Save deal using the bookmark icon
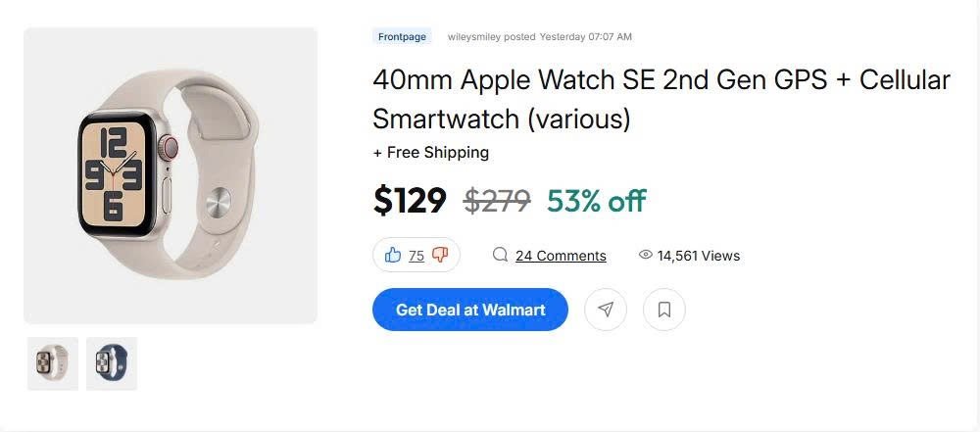 click(664, 310)
